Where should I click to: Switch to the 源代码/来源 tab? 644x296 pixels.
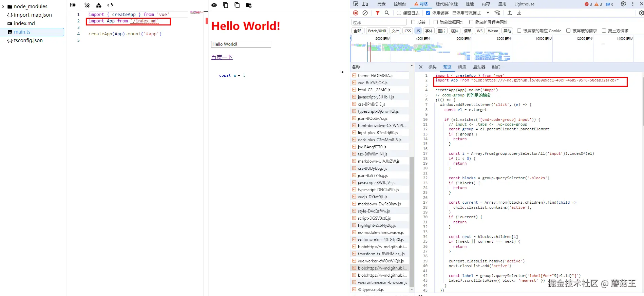[447, 4]
